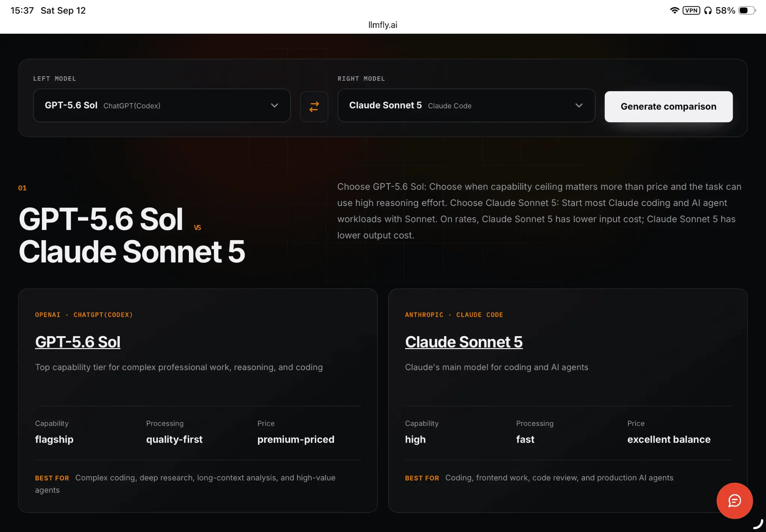Viewport: 766px width, 532px height.
Task: Open the red chat support bubble
Action: point(735,501)
